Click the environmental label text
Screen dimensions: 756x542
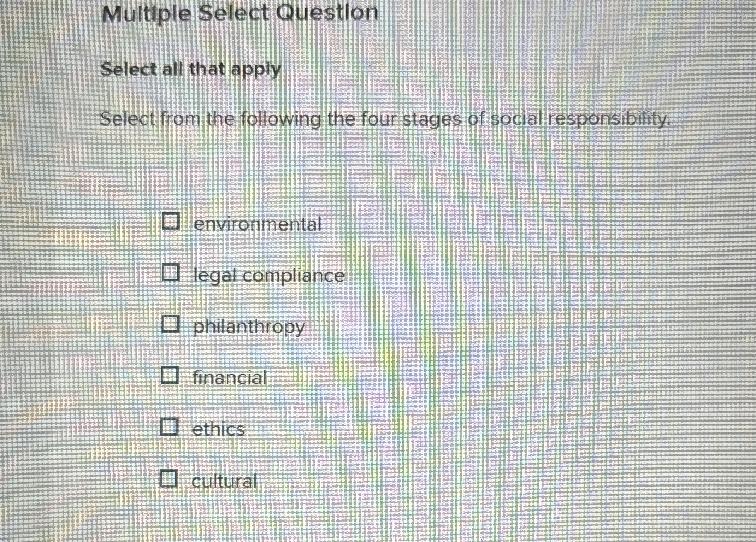point(258,224)
